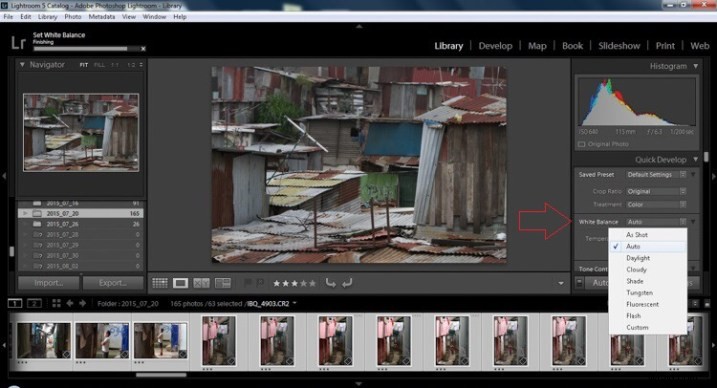Switch to Compare view icon
Image resolution: width=717 pixels, height=388 pixels.
(x=201, y=283)
